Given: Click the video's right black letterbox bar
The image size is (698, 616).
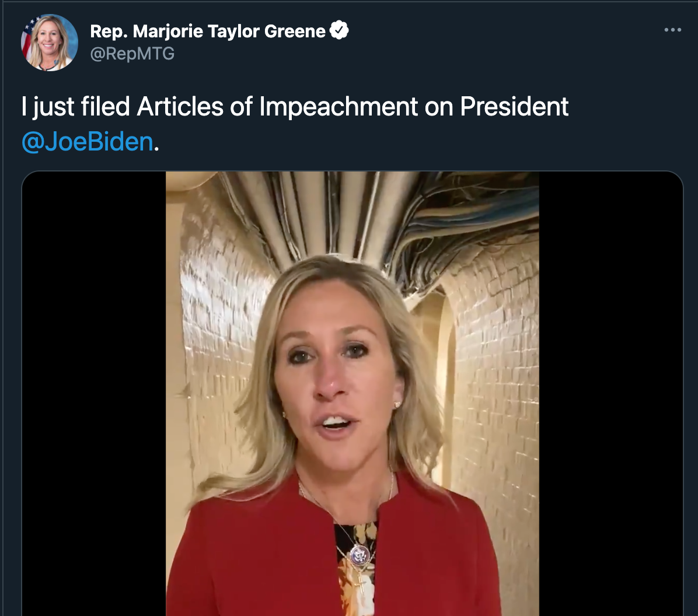Looking at the screenshot, I should pos(610,393).
